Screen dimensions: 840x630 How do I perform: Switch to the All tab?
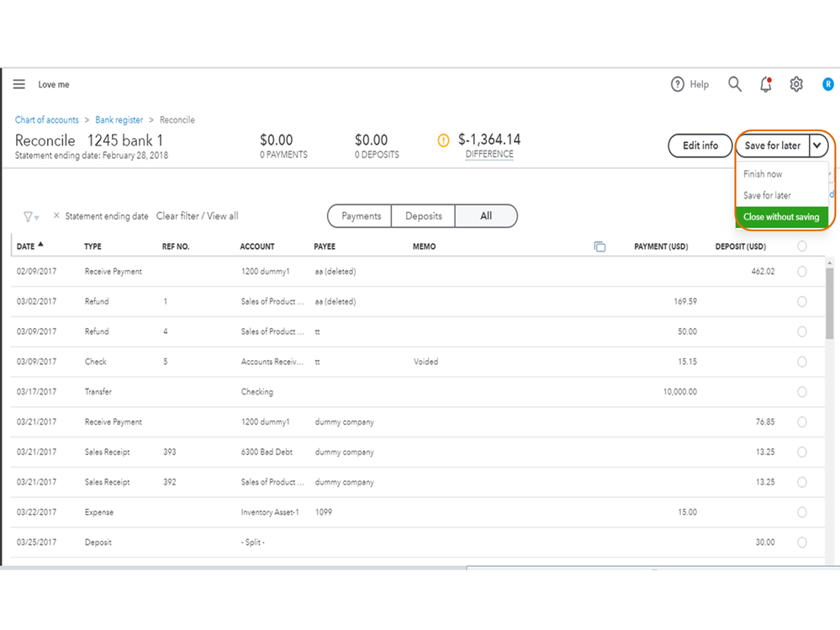pyautogui.click(x=486, y=216)
